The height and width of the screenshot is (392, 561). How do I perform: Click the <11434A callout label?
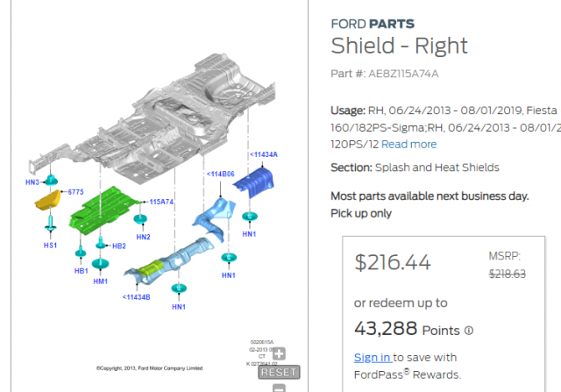coord(263,154)
